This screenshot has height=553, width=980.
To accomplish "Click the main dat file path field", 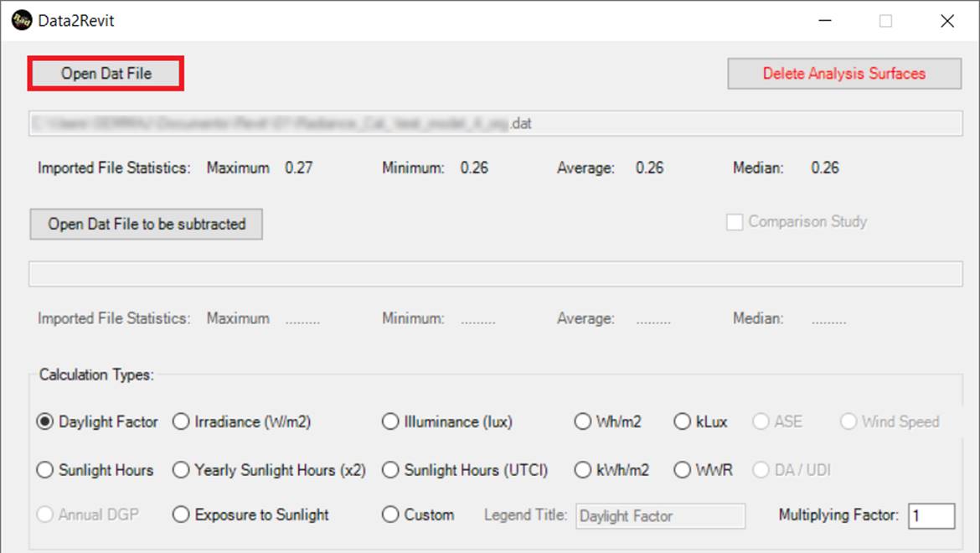I will 496,124.
